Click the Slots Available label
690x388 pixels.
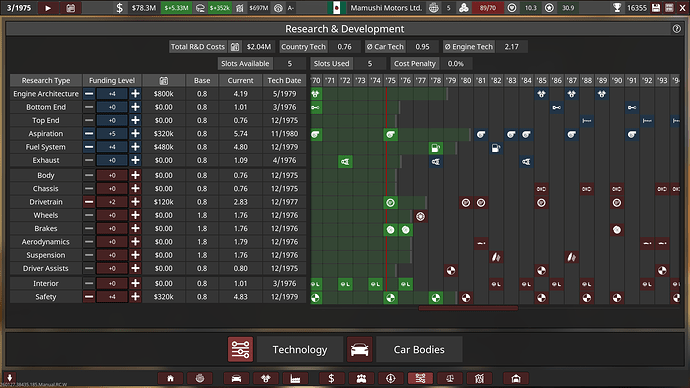pos(245,63)
